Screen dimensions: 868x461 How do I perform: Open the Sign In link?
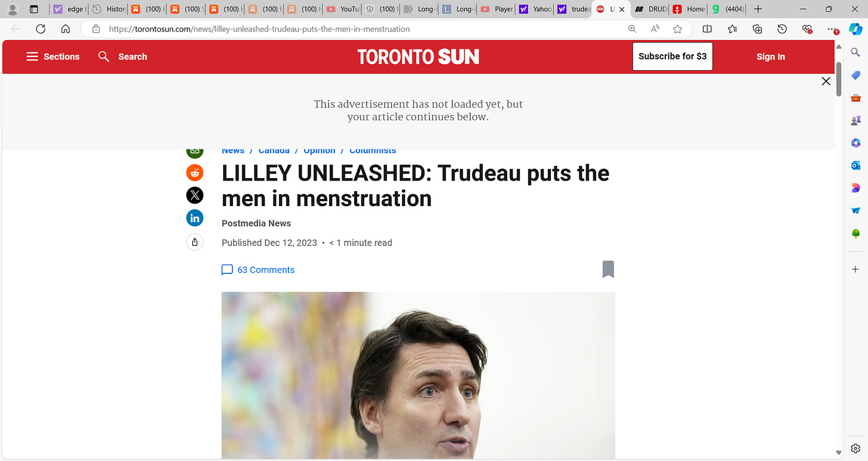tap(771, 57)
